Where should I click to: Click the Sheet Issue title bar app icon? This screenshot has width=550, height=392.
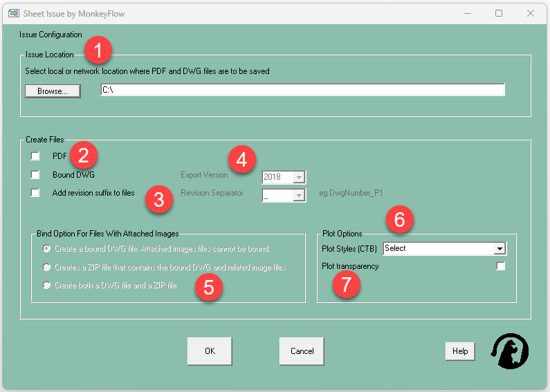(x=13, y=13)
